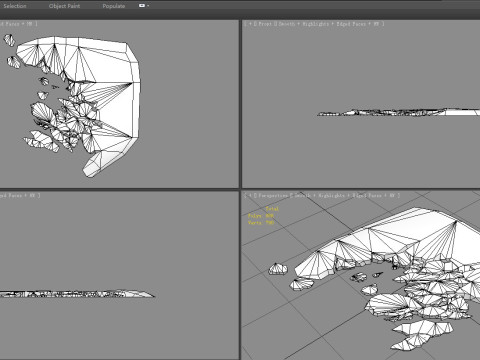Open the Selection ribbon tab
The height and width of the screenshot is (360, 480).
point(14,6)
